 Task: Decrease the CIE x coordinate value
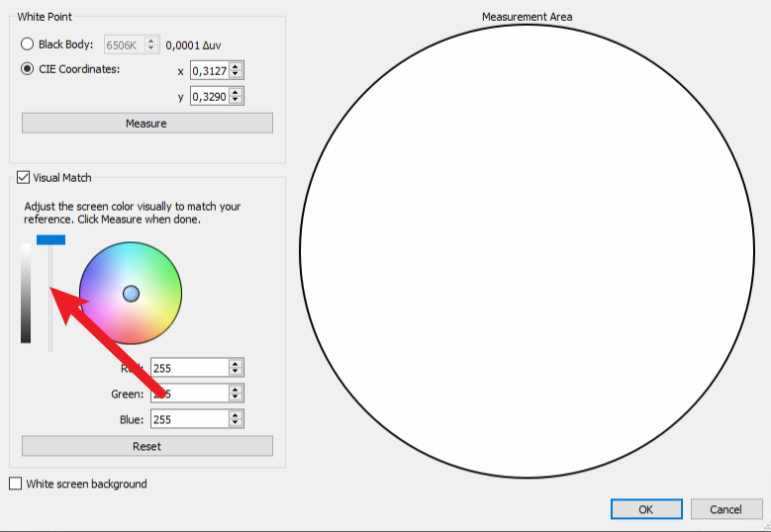pyautogui.click(x=236, y=74)
